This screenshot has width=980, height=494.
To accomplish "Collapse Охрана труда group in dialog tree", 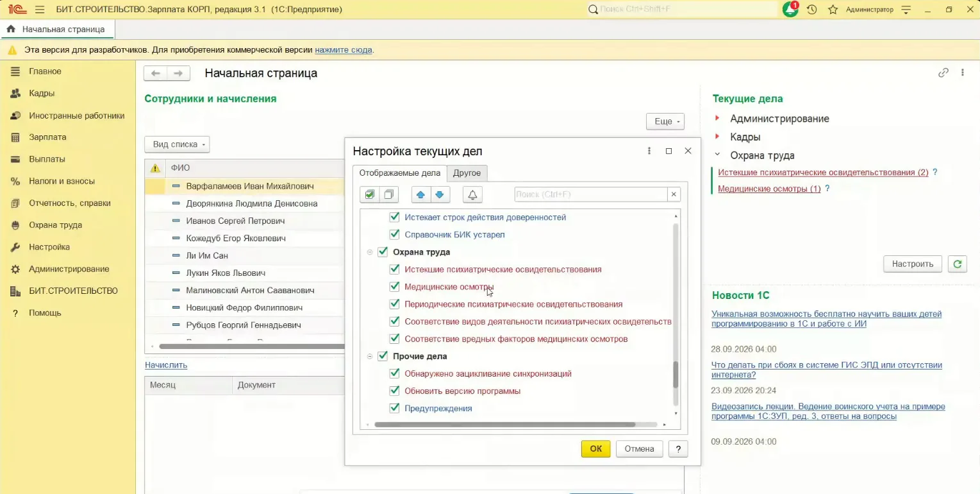I will pos(370,252).
